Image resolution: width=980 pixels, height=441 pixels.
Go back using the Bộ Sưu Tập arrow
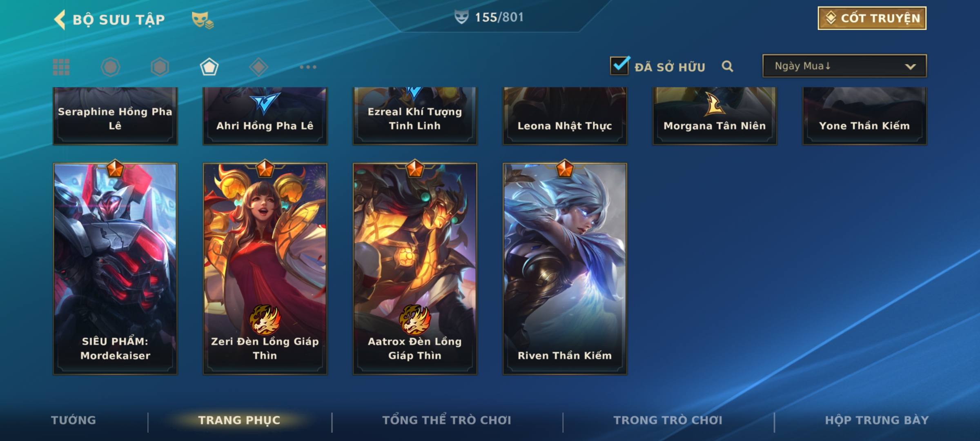60,20
